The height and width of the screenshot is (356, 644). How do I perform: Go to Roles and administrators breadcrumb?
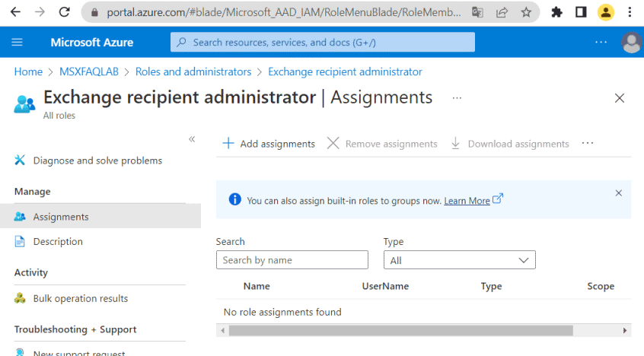(x=193, y=72)
